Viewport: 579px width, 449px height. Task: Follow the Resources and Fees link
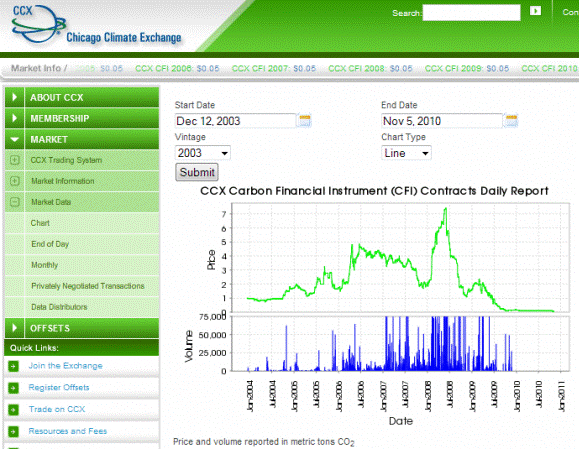(68, 431)
